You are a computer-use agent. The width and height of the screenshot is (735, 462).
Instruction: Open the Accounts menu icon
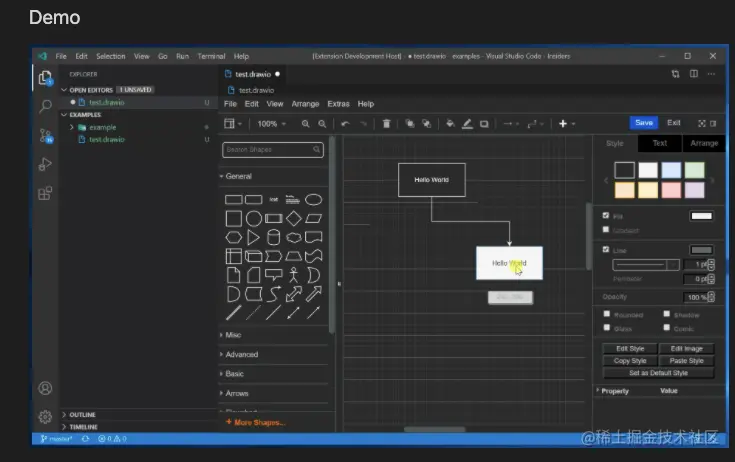(45, 388)
